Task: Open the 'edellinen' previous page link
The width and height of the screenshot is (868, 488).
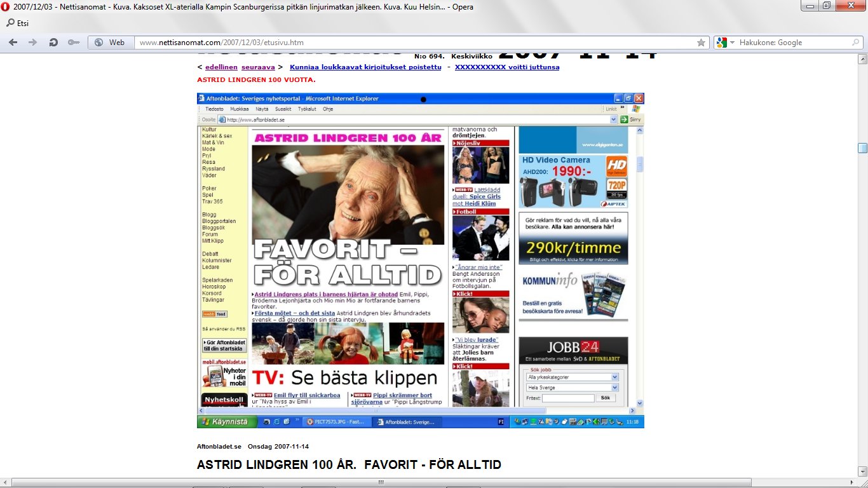Action: click(x=221, y=67)
